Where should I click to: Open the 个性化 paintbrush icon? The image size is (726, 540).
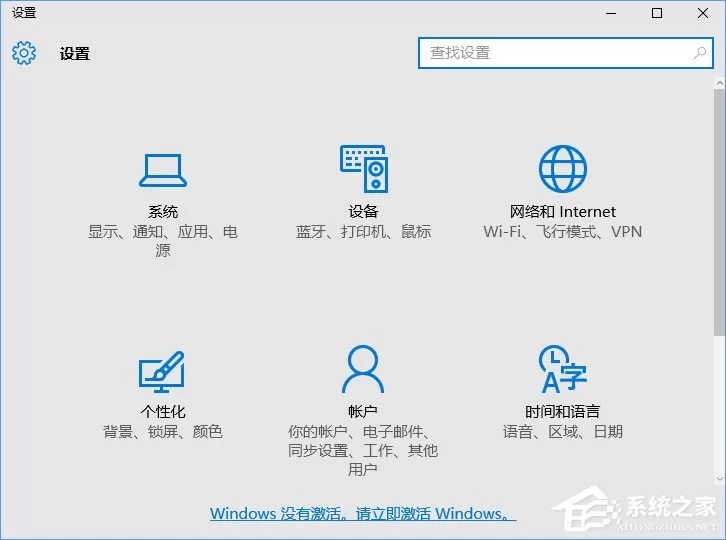tap(162, 371)
